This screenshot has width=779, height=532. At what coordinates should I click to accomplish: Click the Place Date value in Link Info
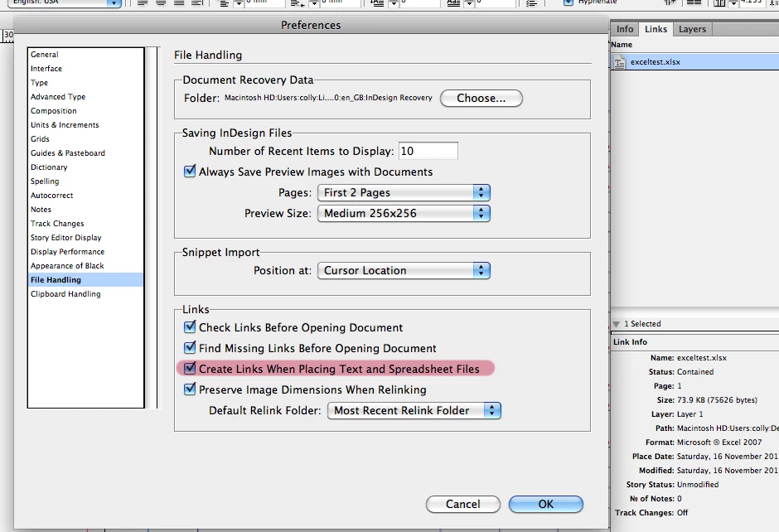[x=728, y=457]
